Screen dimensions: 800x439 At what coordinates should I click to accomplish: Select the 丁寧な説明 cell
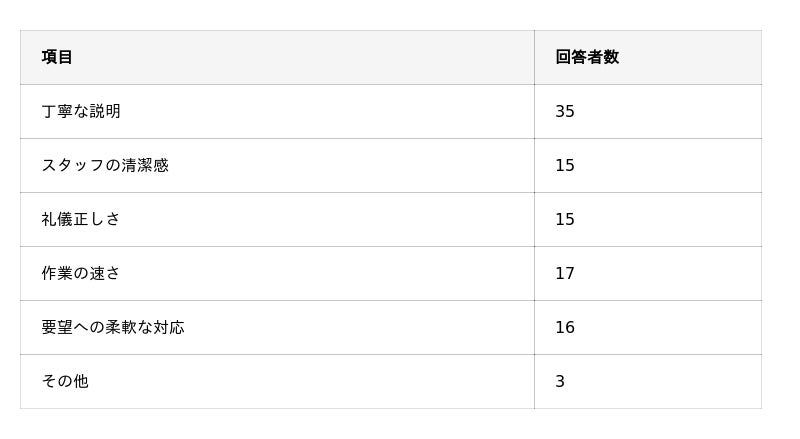[81, 111]
